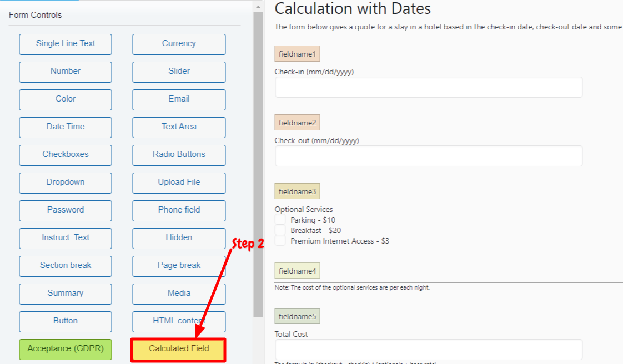This screenshot has width=623, height=364.
Task: Add the Acceptance (GDPR) control
Action: click(x=66, y=350)
